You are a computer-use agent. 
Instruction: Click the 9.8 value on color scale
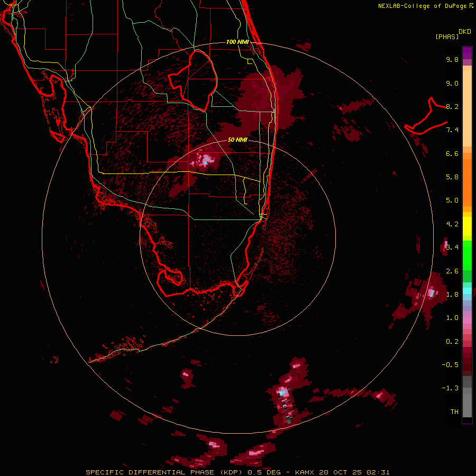[452, 59]
